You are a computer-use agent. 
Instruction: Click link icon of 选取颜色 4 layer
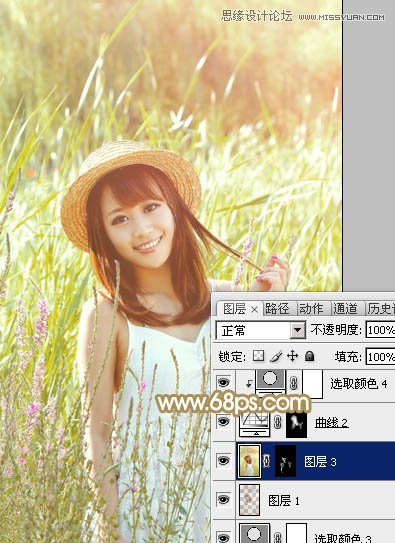294,383
